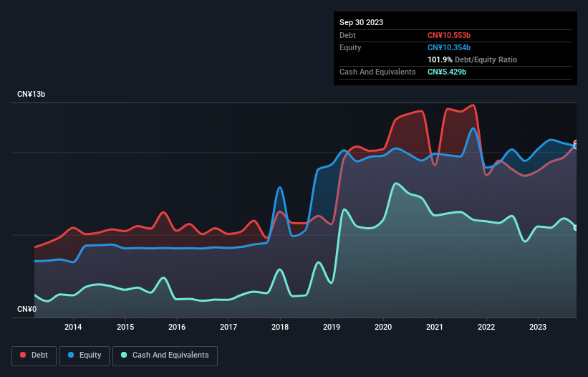Click the red Debt endpoint marker on the chart
588x377 pixels.
pos(576,143)
